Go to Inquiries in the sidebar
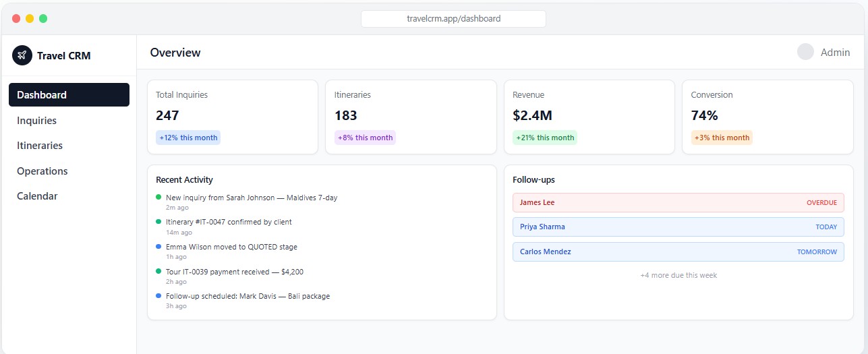The height and width of the screenshot is (354, 868). click(x=36, y=121)
